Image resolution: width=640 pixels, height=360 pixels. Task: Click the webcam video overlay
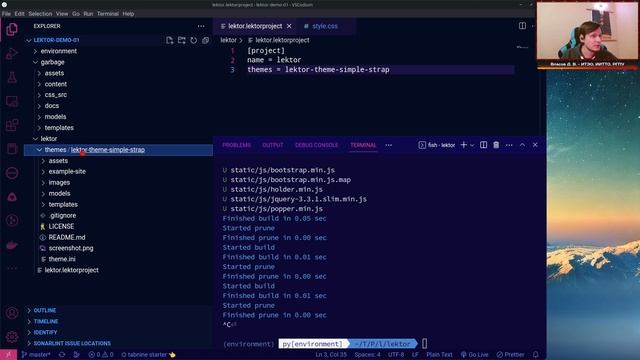[587, 35]
